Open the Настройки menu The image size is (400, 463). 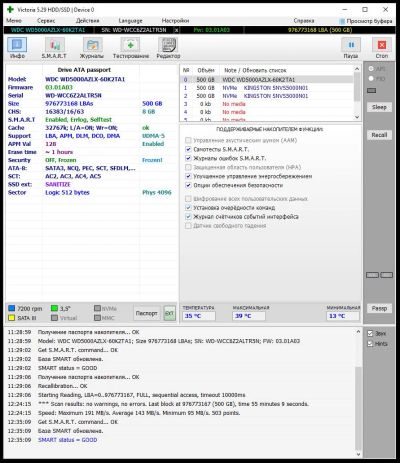(175, 21)
